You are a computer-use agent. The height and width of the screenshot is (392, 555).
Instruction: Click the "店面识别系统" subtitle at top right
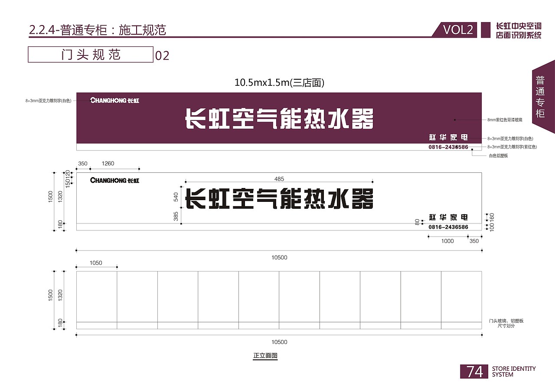click(x=519, y=35)
